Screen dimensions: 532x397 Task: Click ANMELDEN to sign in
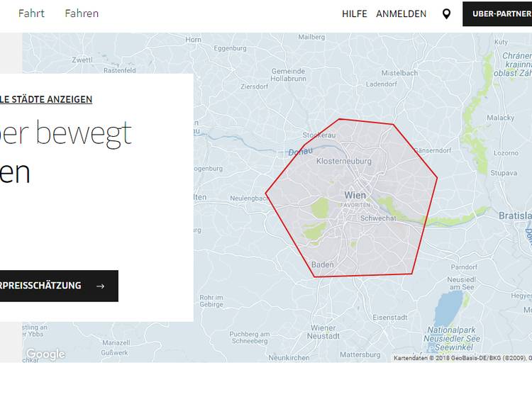(x=401, y=14)
